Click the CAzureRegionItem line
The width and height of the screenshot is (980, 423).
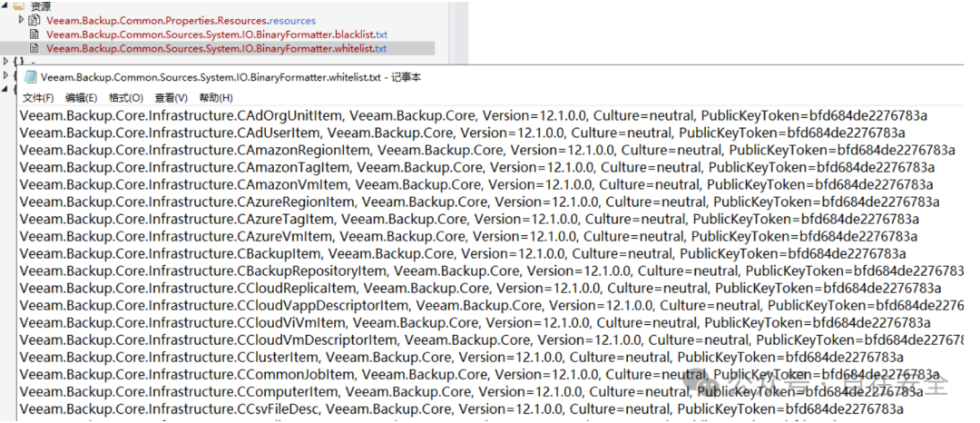click(479, 202)
